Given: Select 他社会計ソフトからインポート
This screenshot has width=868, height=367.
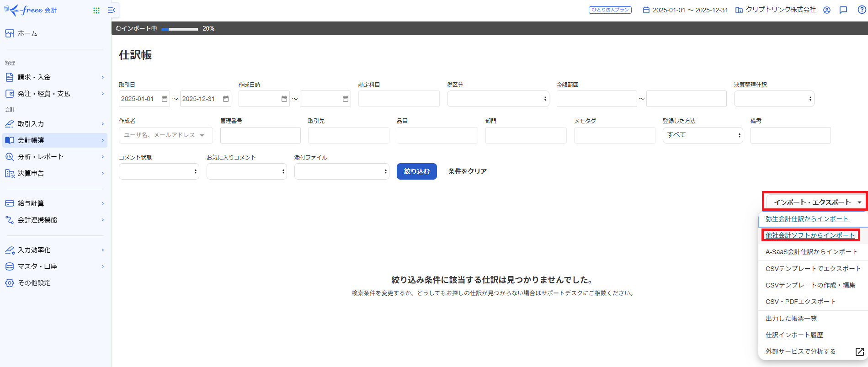Looking at the screenshot, I should click(x=810, y=235).
